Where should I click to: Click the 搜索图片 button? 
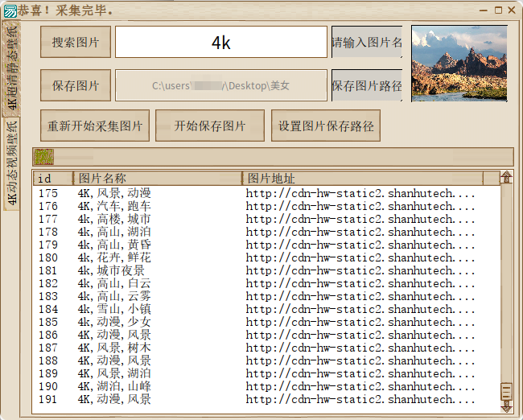coord(76,43)
